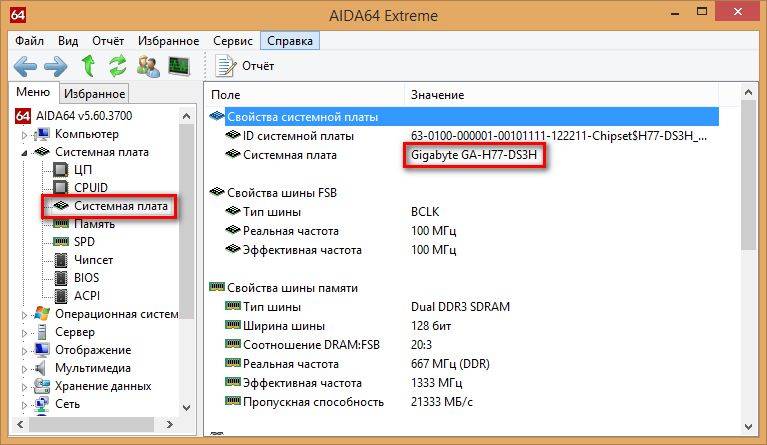767x445 pixels.
Task: Click the Сеть network icon
Action: [x=42, y=404]
